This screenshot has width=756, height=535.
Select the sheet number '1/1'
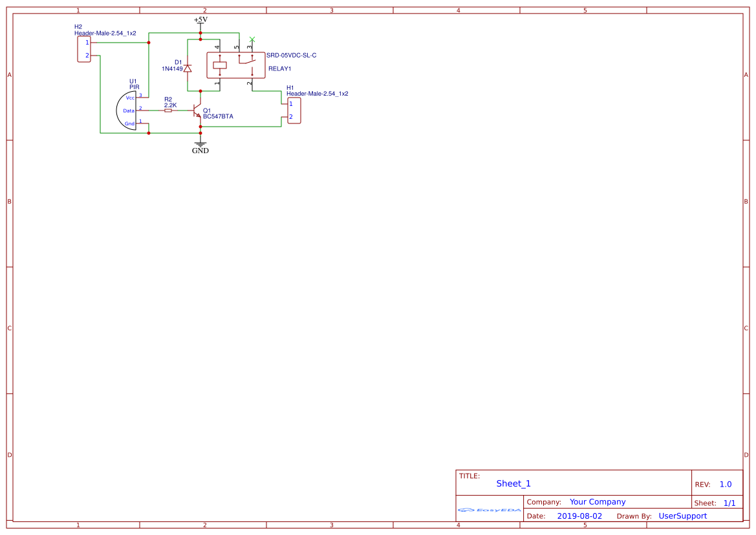point(729,503)
